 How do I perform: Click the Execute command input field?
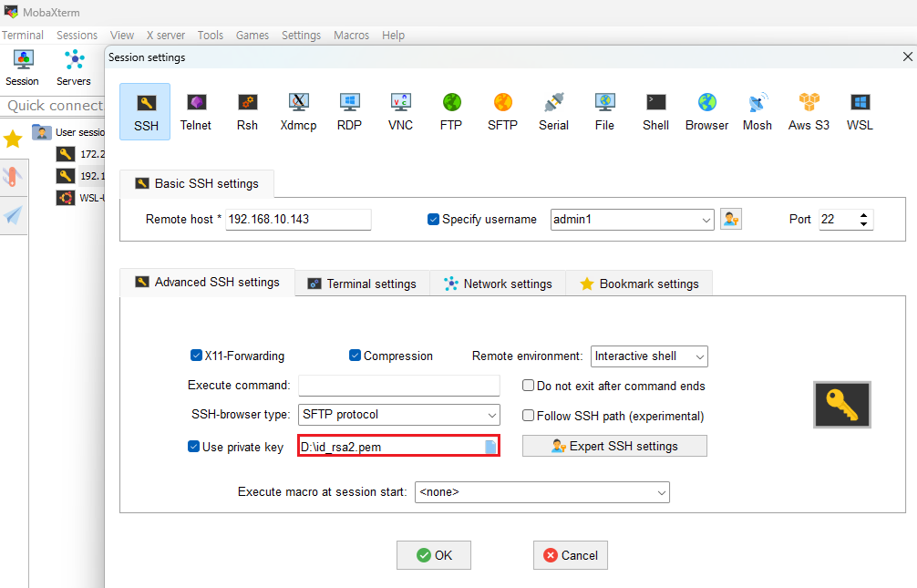[x=399, y=386]
